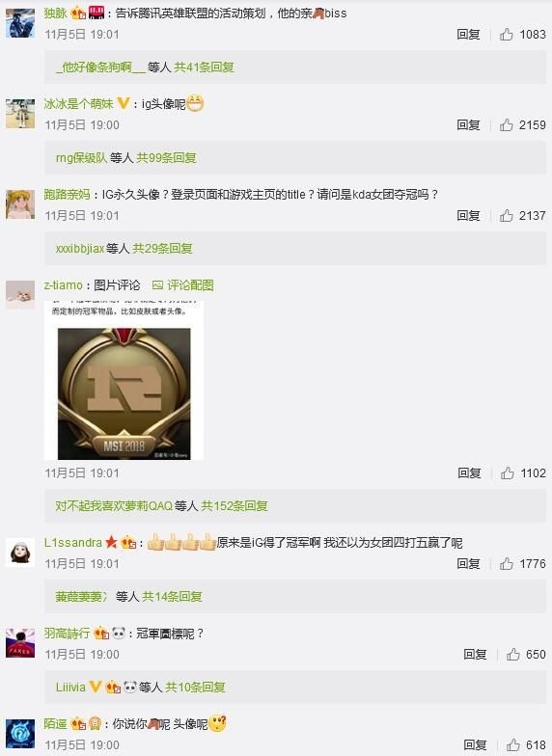Like 陌遥's comment with 618 likes

[513, 744]
